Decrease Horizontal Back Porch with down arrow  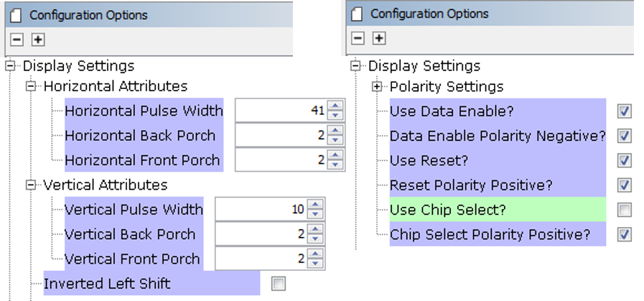[335, 140]
